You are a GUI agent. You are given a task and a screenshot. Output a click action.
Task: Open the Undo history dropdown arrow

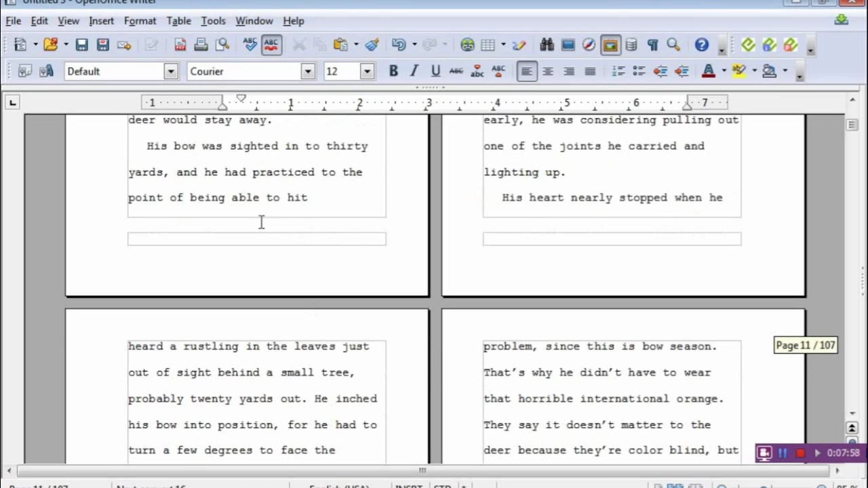pyautogui.click(x=414, y=45)
